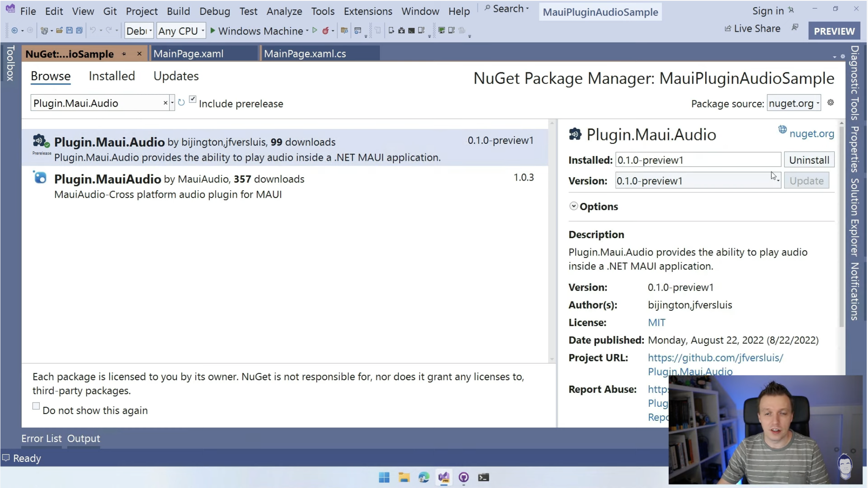Open the MIT license link
Viewport: 868px width, 488px height.
coord(656,323)
